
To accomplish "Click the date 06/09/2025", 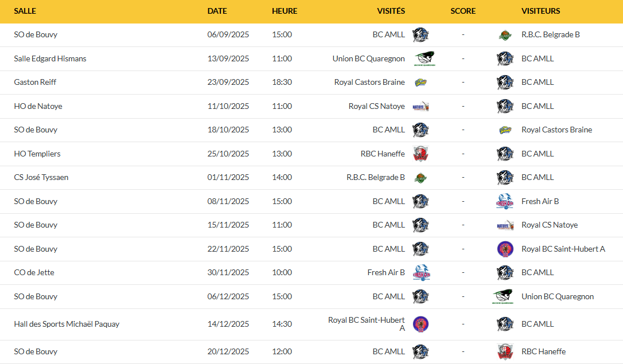I will (x=228, y=34).
